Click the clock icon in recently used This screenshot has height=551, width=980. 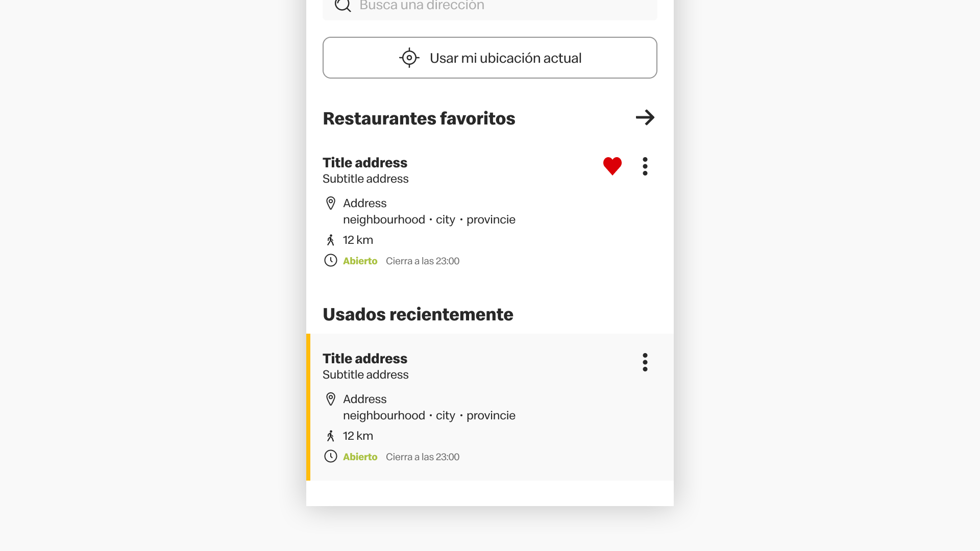coord(331,457)
